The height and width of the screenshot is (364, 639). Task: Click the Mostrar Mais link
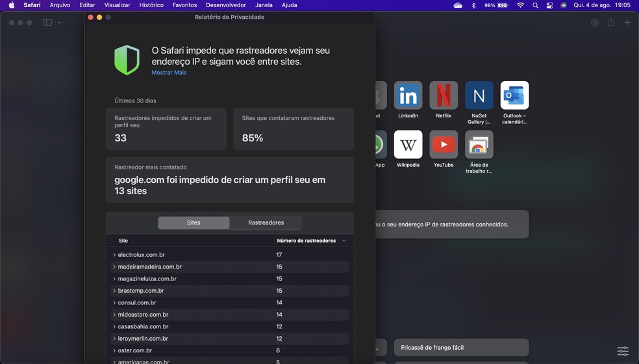pyautogui.click(x=169, y=73)
